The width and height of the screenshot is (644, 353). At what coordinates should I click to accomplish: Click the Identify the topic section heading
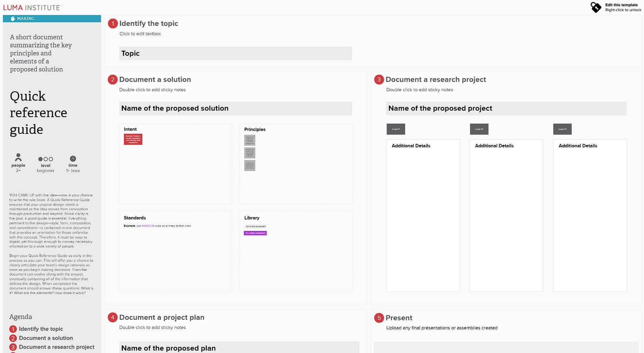point(149,24)
